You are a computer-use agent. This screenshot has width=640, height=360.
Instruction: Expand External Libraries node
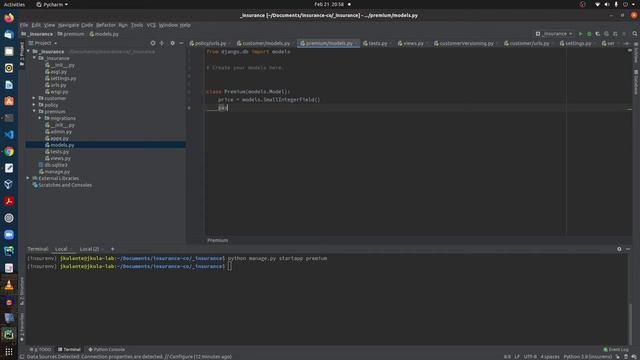click(x=28, y=178)
